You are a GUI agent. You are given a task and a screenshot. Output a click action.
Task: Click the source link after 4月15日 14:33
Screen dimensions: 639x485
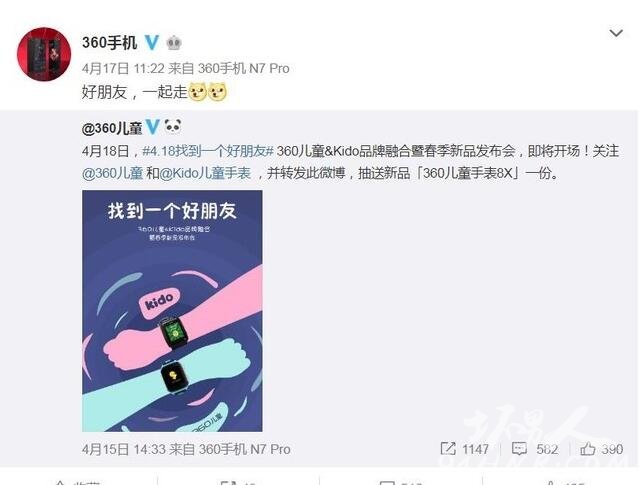click(x=245, y=449)
